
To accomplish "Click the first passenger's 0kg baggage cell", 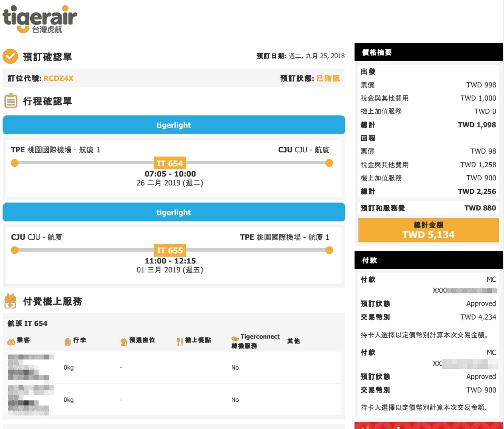I will click(x=68, y=367).
